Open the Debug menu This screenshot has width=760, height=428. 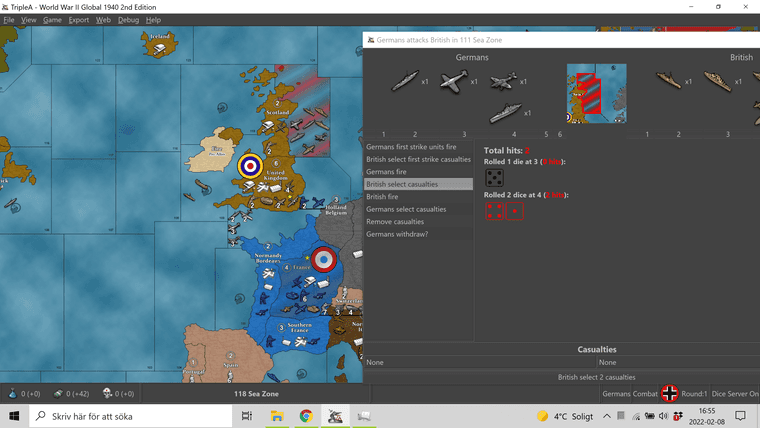128,20
